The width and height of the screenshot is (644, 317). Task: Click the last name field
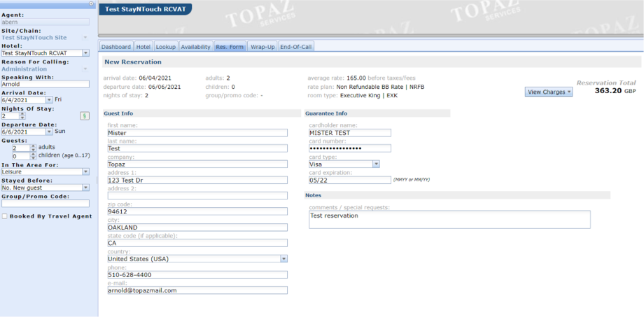pyautogui.click(x=197, y=148)
